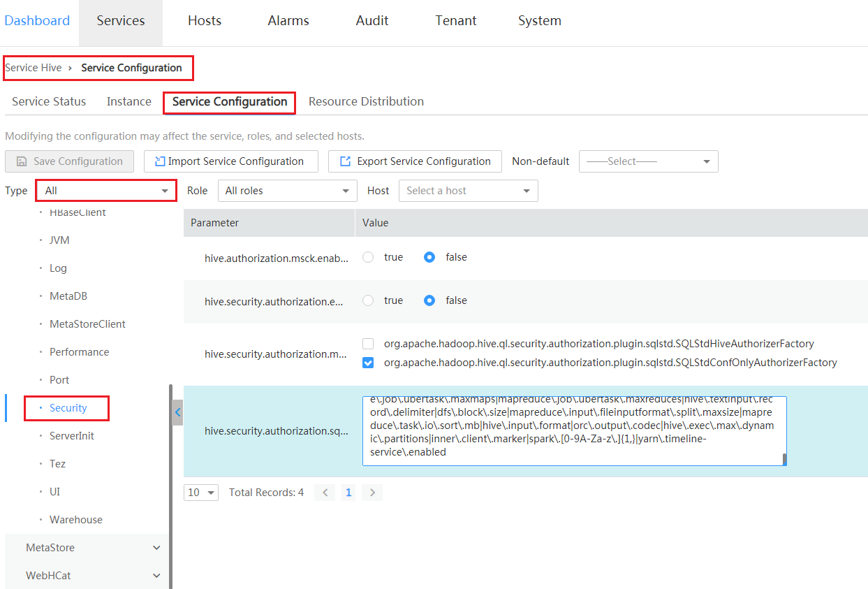The image size is (868, 589).
Task: Expand the WebHCat section
Action: pos(87,576)
